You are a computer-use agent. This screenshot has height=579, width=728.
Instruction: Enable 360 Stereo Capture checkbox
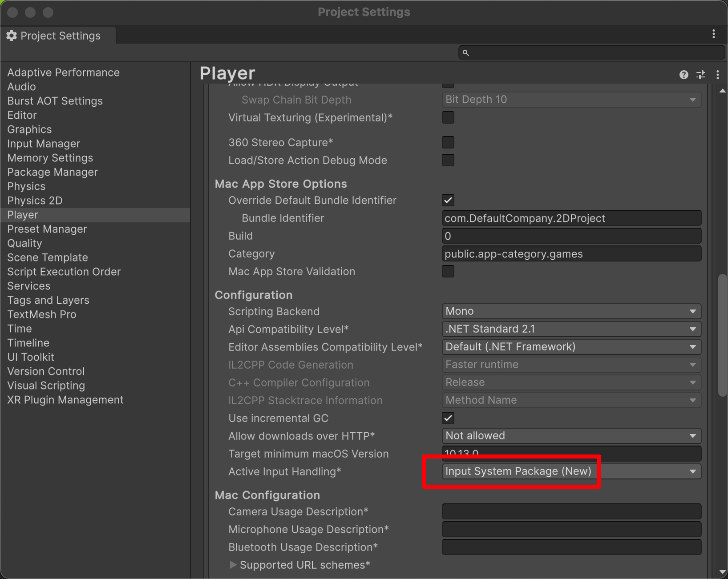(x=448, y=142)
